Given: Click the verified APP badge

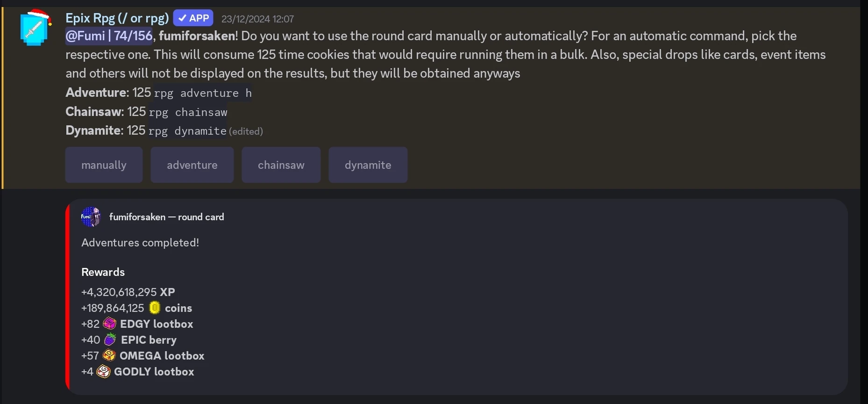Looking at the screenshot, I should (x=193, y=18).
